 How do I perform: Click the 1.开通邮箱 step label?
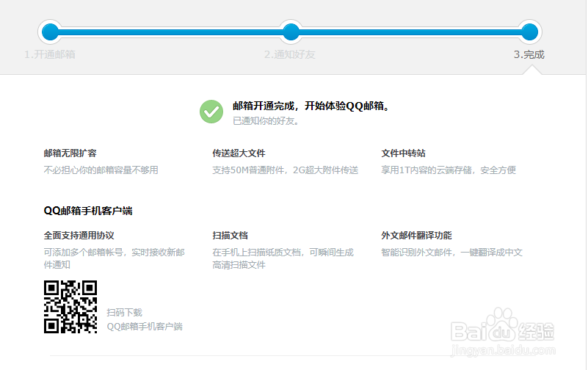[50, 55]
